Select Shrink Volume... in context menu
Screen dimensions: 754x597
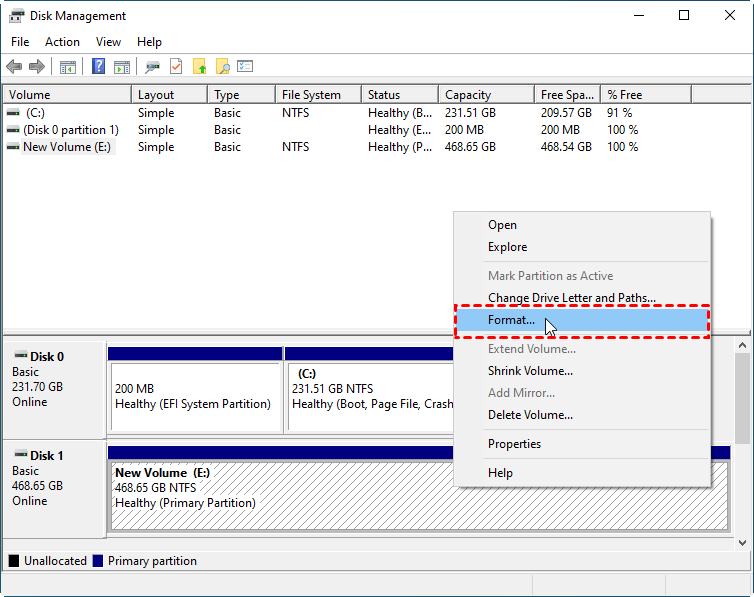530,371
